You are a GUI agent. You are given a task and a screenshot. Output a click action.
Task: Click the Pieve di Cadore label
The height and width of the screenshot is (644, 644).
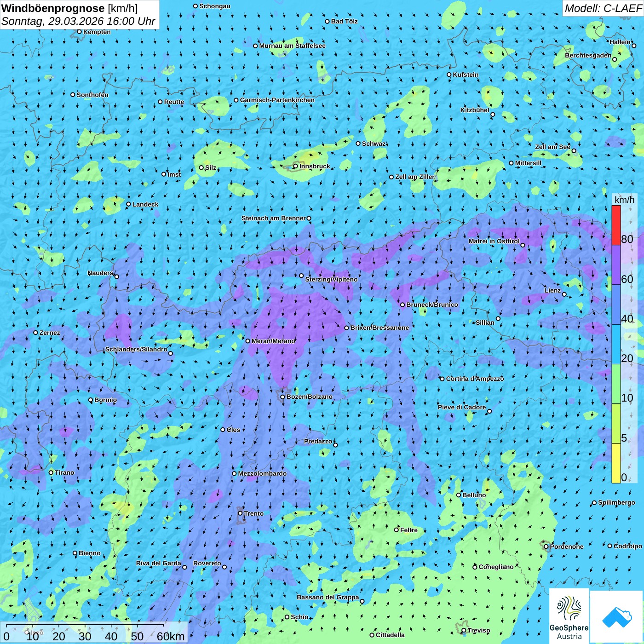click(x=462, y=407)
